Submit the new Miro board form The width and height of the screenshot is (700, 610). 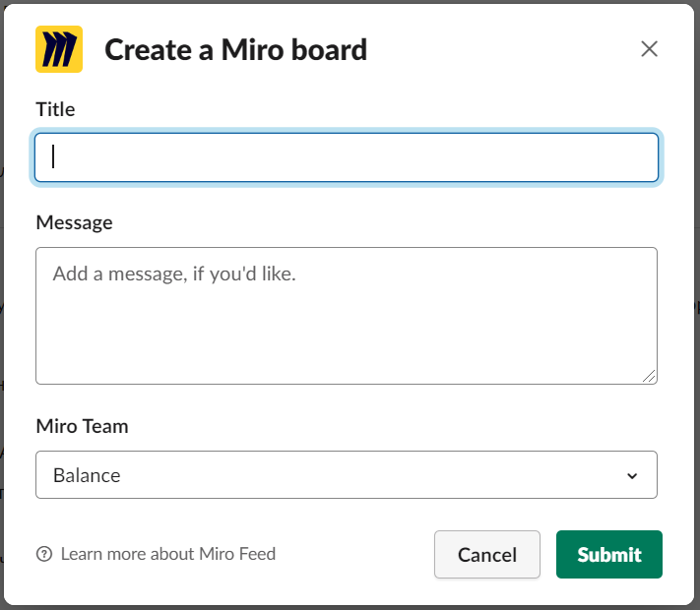coord(608,555)
